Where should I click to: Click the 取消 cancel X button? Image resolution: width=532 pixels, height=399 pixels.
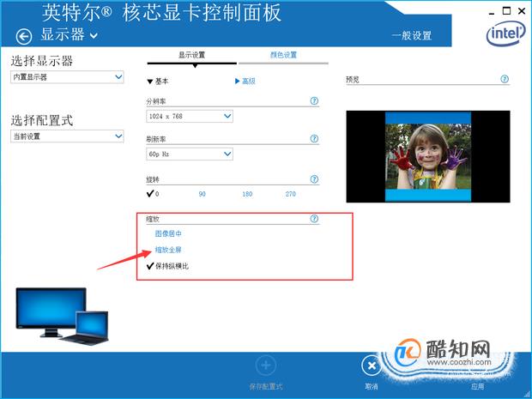(372, 366)
